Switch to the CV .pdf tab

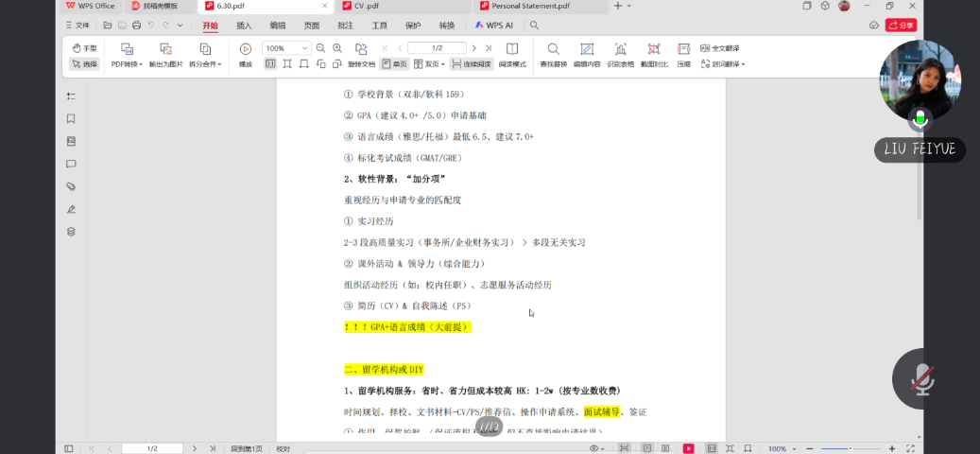click(x=367, y=6)
